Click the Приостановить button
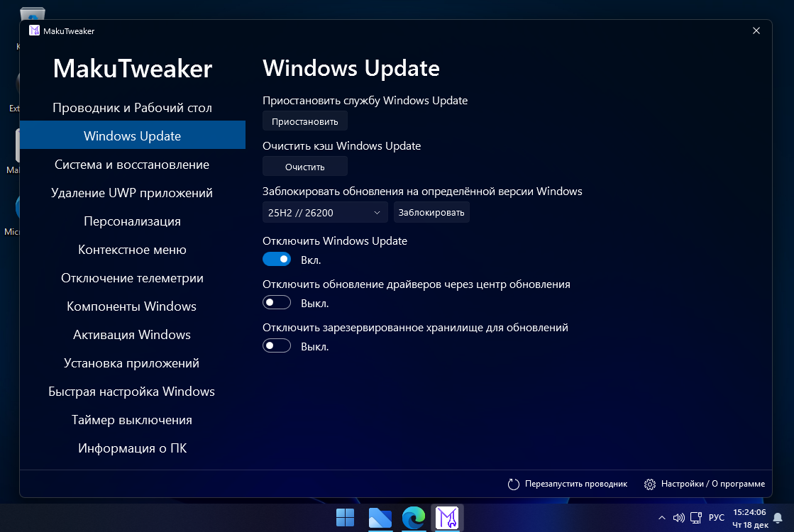Screen dimensions: 794x532 tap(305, 121)
